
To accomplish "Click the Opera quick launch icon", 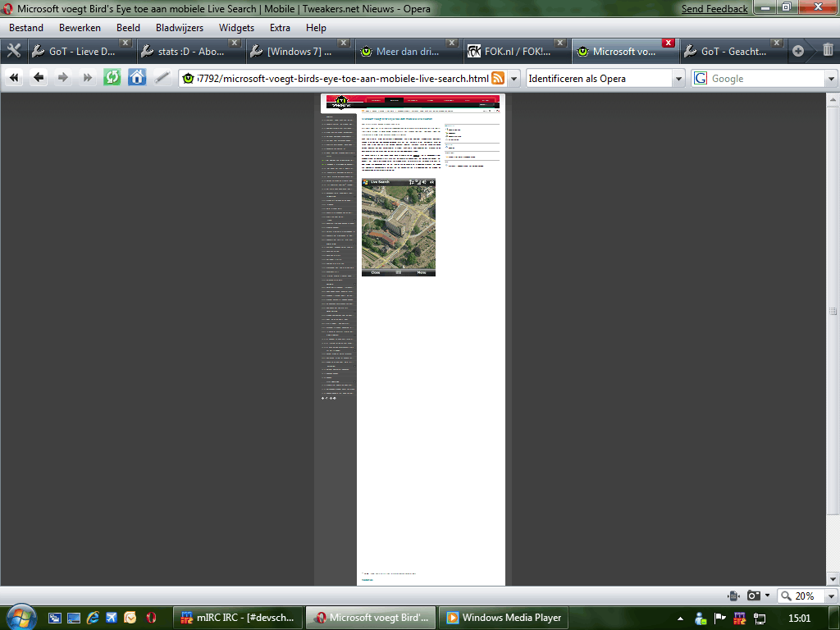I will click(151, 618).
